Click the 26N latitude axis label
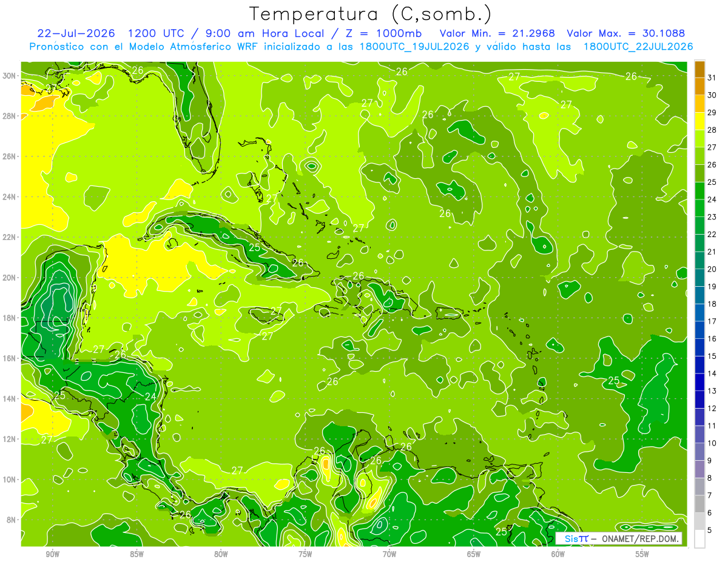The image size is (728, 562). point(9,156)
